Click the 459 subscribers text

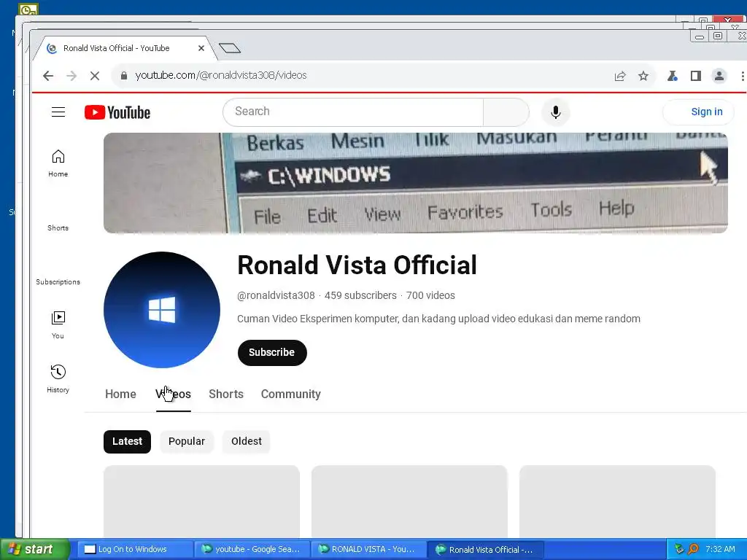click(360, 295)
